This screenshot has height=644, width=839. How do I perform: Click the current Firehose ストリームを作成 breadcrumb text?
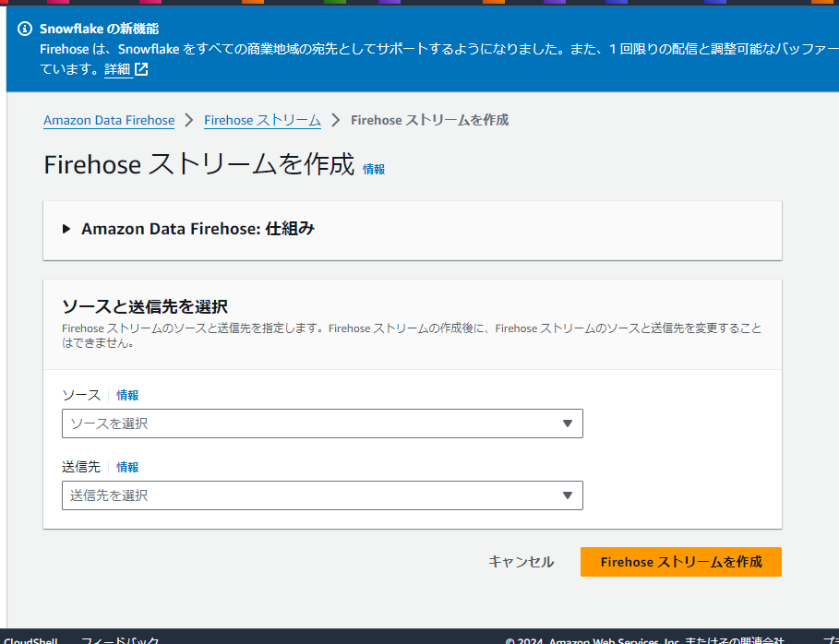point(430,120)
